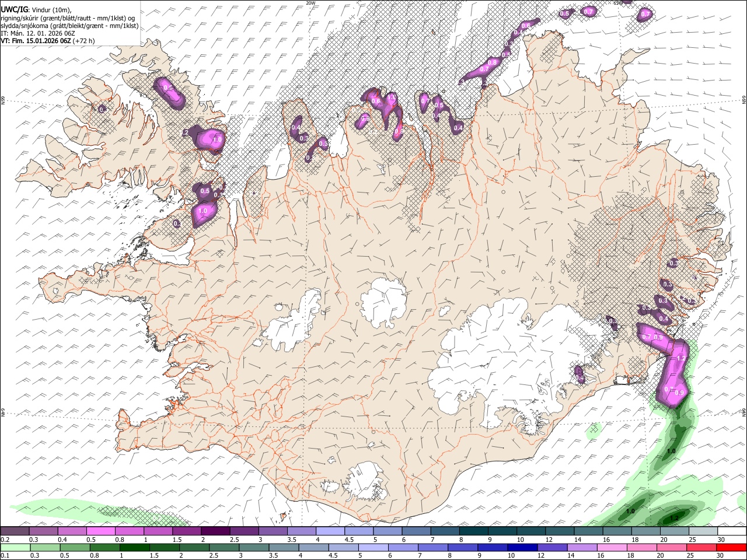This screenshot has height=560, width=747.
Task: Click the blue bottom-row swatch labeled 10
Action: coord(521,547)
